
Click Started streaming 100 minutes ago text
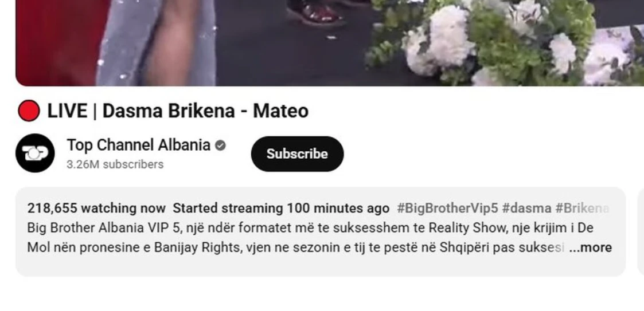pos(281,208)
